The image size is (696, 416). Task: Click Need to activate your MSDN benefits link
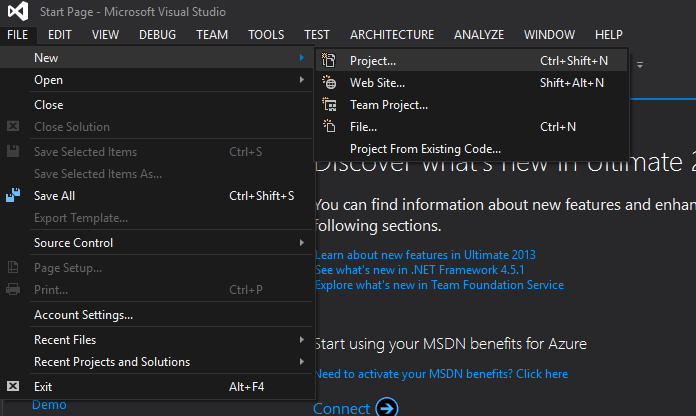pos(441,374)
